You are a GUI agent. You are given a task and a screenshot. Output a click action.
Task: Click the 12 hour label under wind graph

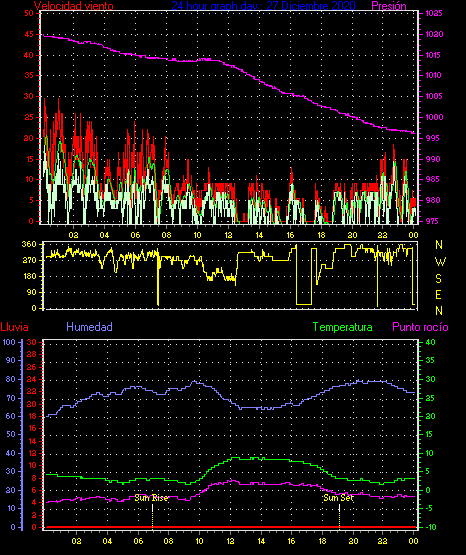click(x=228, y=235)
